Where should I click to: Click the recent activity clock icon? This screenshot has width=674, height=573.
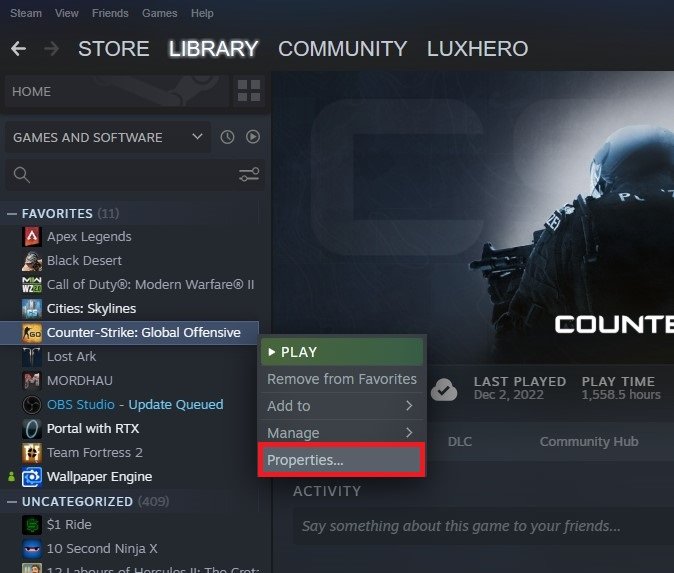[227, 137]
